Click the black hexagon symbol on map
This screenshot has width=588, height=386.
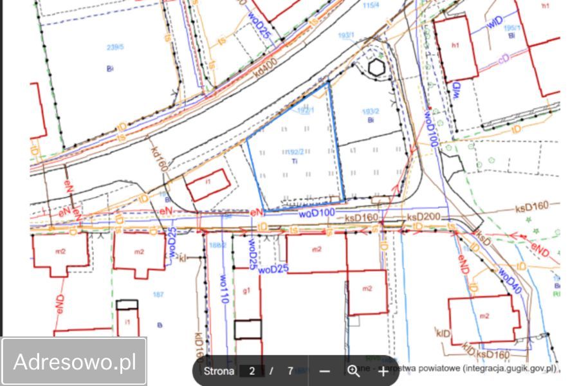[376, 68]
